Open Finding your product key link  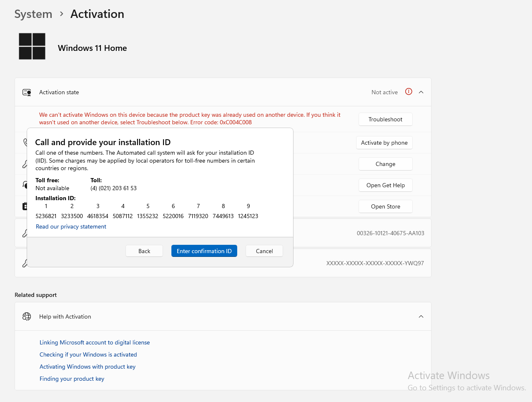[x=72, y=379]
